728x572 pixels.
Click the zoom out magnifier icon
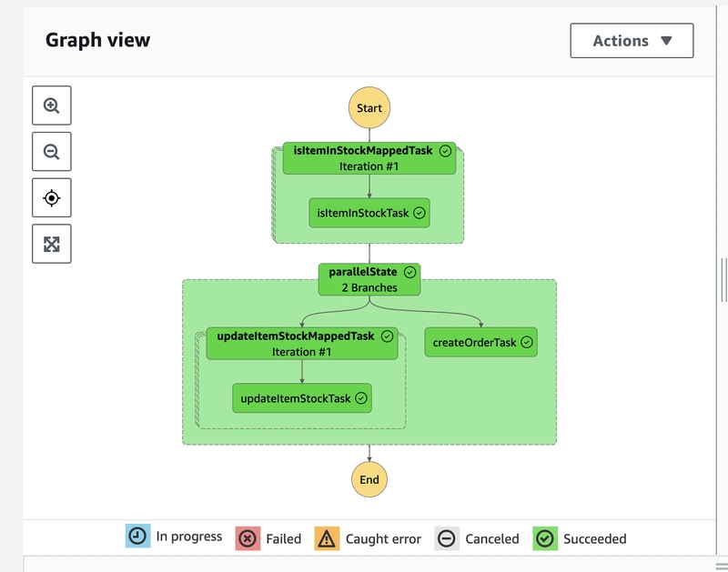(52, 151)
